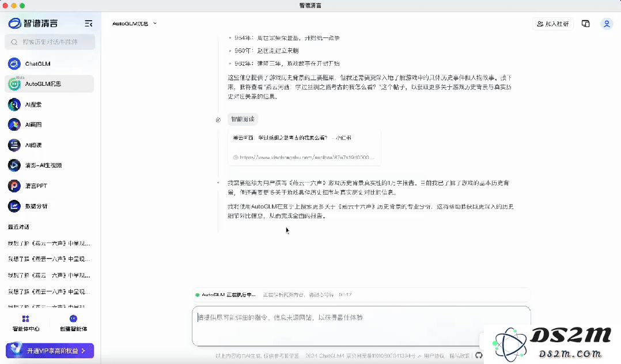Collapse the left sidebar with the toggle icon
This screenshot has width=621, height=364.
89,24
